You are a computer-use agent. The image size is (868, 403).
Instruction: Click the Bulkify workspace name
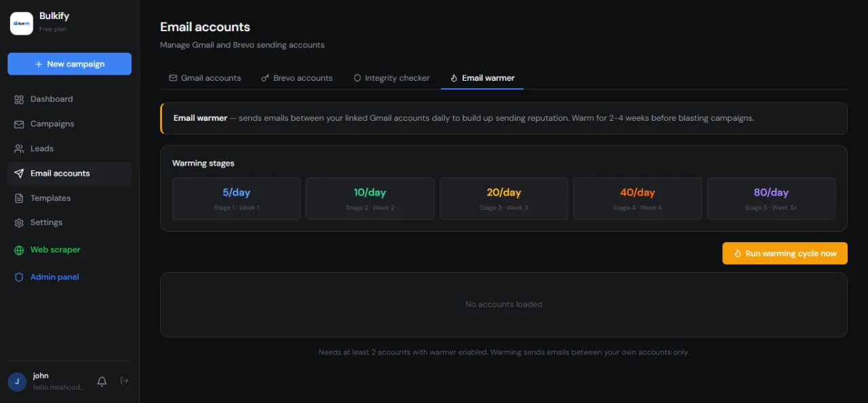54,16
